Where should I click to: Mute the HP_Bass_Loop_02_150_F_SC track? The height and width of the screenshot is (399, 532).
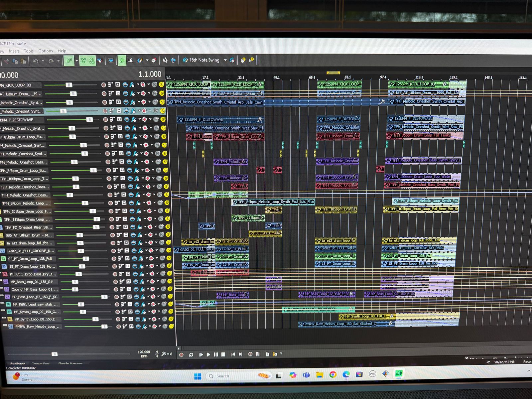pyautogui.click(x=163, y=297)
